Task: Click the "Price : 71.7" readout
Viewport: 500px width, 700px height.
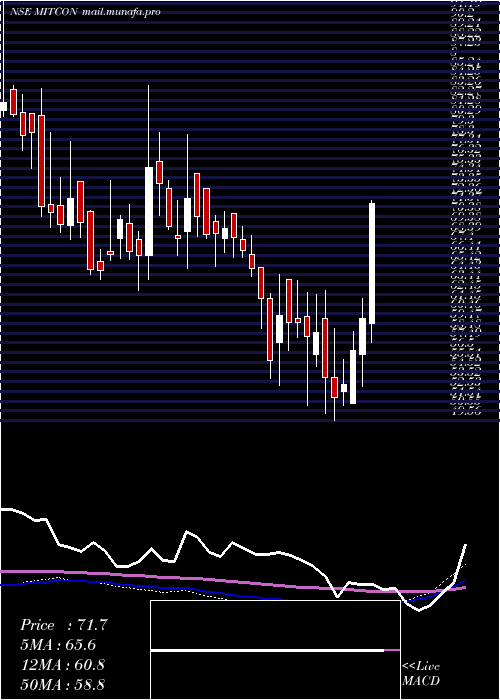Action: 63,625
